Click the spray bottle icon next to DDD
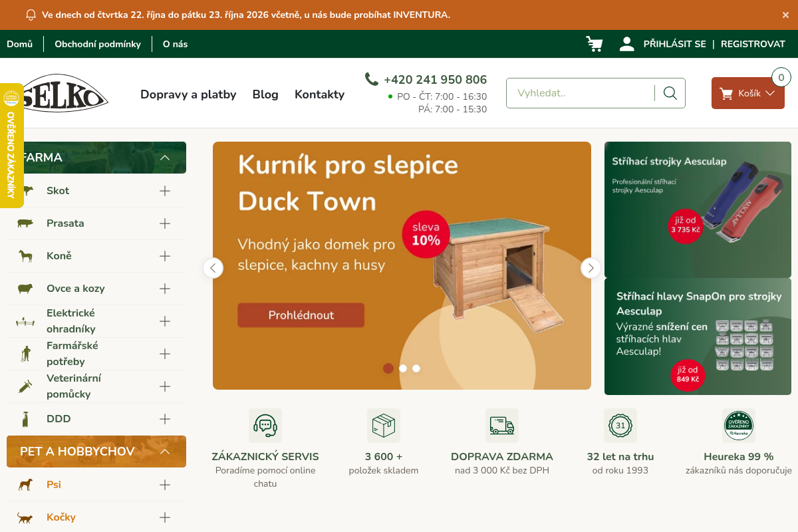This screenshot has width=798, height=532. 25,419
